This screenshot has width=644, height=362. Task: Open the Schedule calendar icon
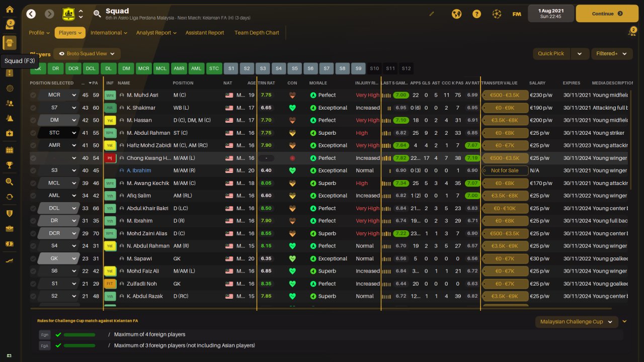pos(10,150)
